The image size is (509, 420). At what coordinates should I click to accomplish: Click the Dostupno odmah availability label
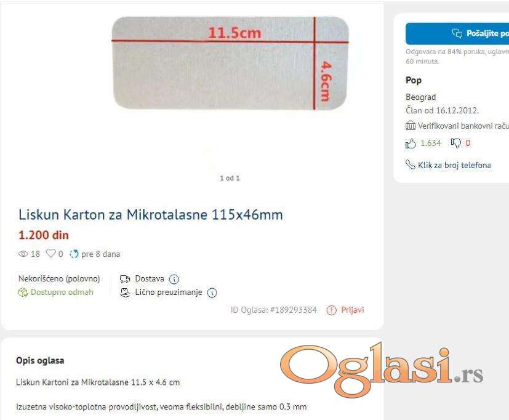[62, 293]
